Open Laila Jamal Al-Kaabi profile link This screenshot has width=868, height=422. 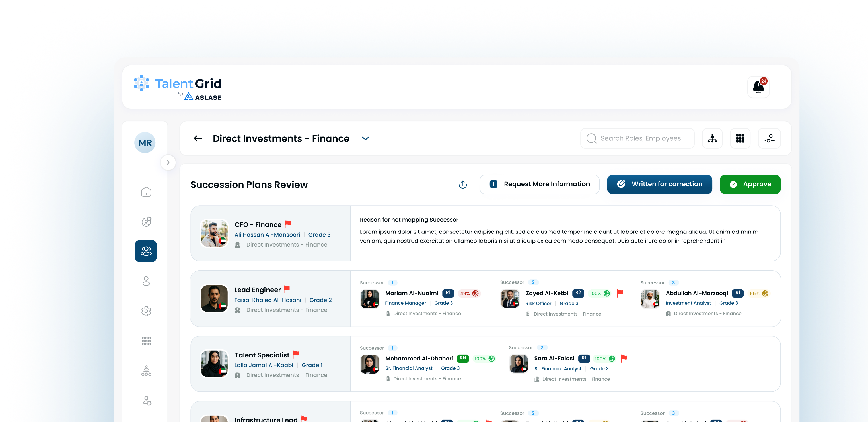(264, 365)
